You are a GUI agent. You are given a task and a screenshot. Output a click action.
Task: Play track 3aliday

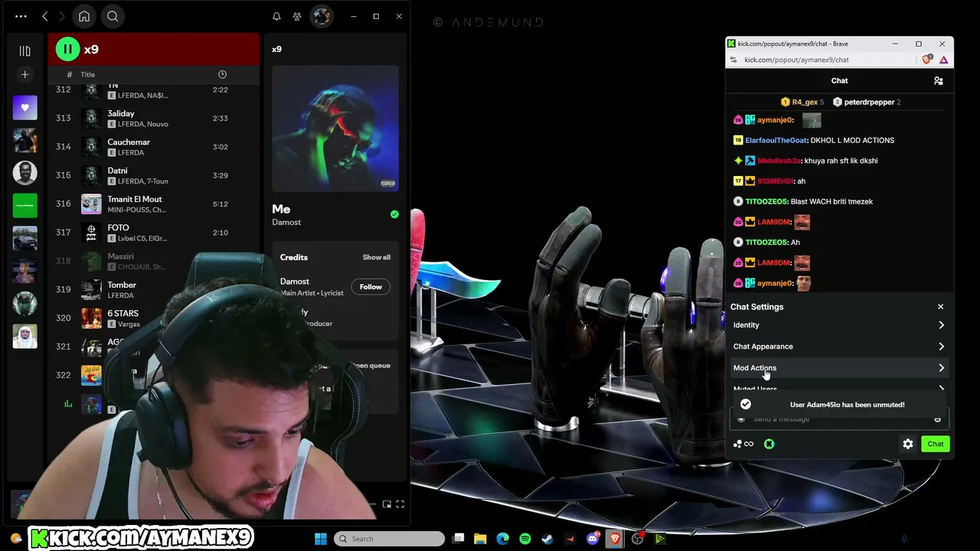point(153,118)
